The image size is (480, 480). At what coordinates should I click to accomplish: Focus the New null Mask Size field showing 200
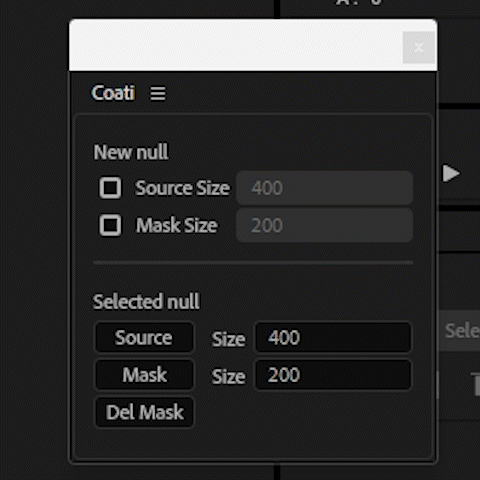pyautogui.click(x=325, y=225)
